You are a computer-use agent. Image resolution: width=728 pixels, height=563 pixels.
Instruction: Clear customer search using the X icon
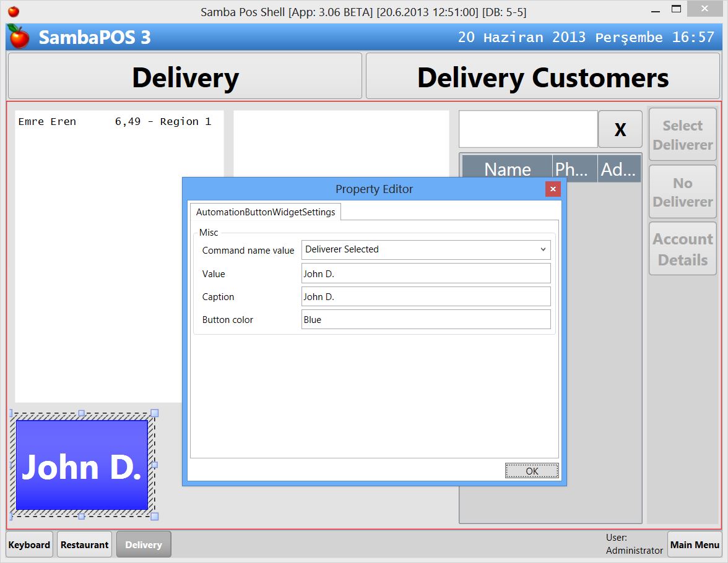click(620, 129)
